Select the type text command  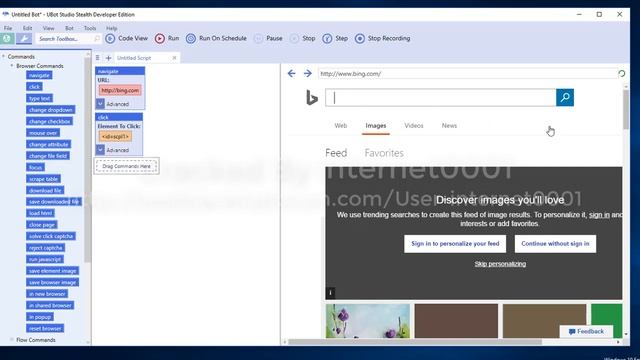pos(40,98)
